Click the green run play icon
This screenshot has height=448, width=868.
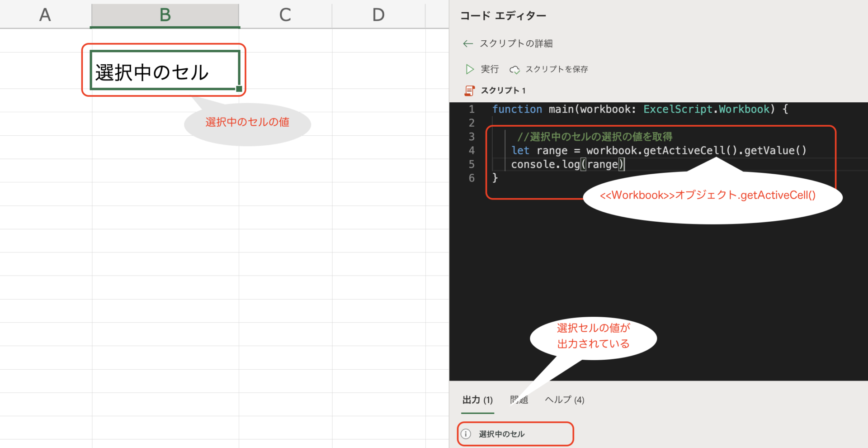click(x=470, y=69)
